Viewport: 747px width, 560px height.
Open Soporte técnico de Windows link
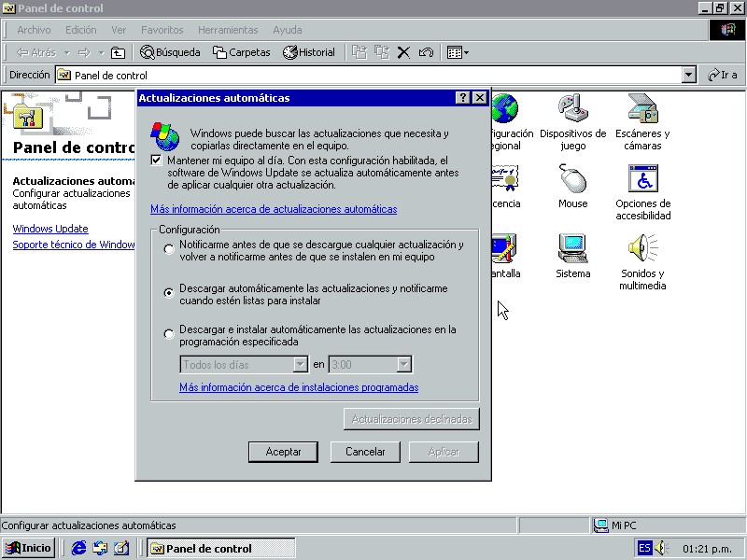point(74,245)
